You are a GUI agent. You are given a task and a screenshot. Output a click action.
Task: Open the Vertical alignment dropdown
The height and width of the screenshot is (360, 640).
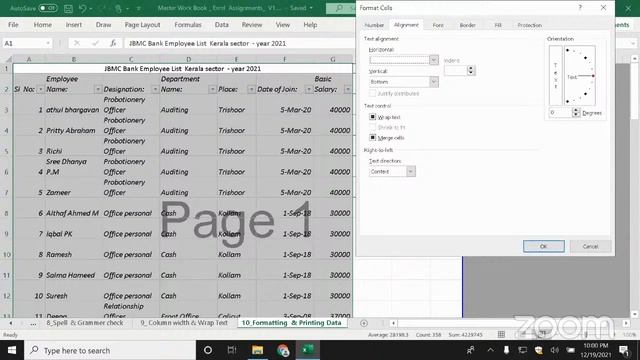pos(433,82)
